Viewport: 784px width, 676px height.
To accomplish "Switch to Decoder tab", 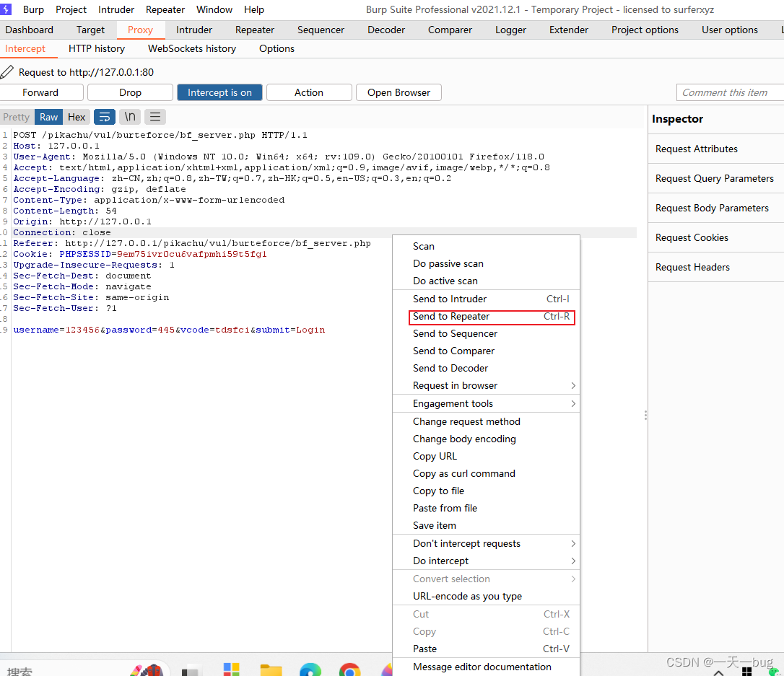I will pyautogui.click(x=386, y=30).
